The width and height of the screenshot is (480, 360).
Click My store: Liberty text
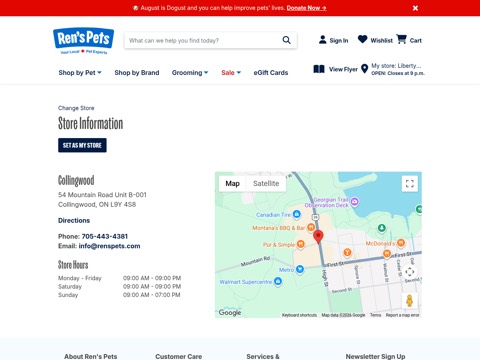[396, 66]
